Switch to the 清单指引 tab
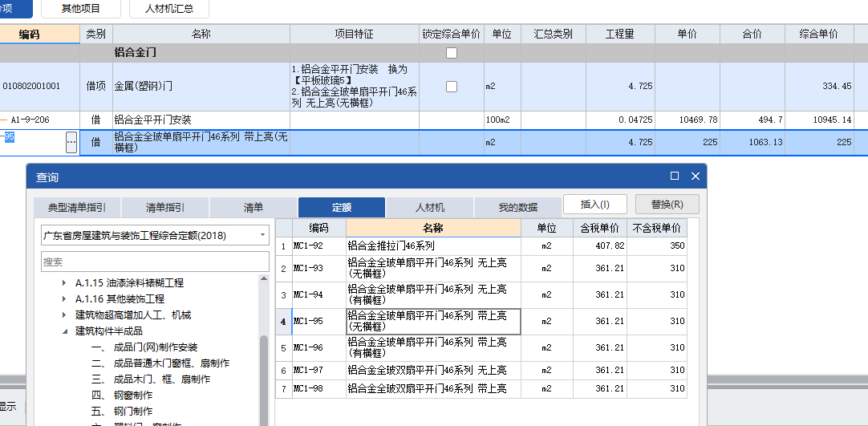This screenshot has height=426, width=868. [x=165, y=208]
